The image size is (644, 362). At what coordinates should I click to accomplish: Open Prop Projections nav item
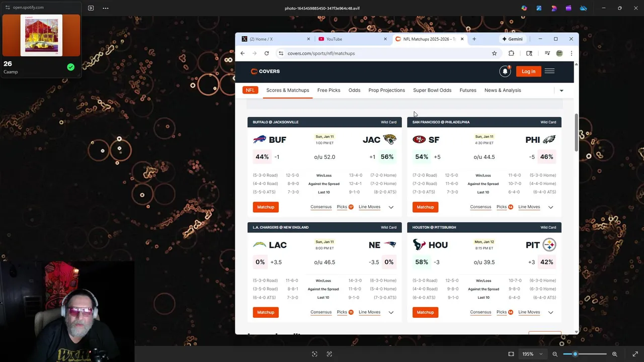(x=386, y=90)
